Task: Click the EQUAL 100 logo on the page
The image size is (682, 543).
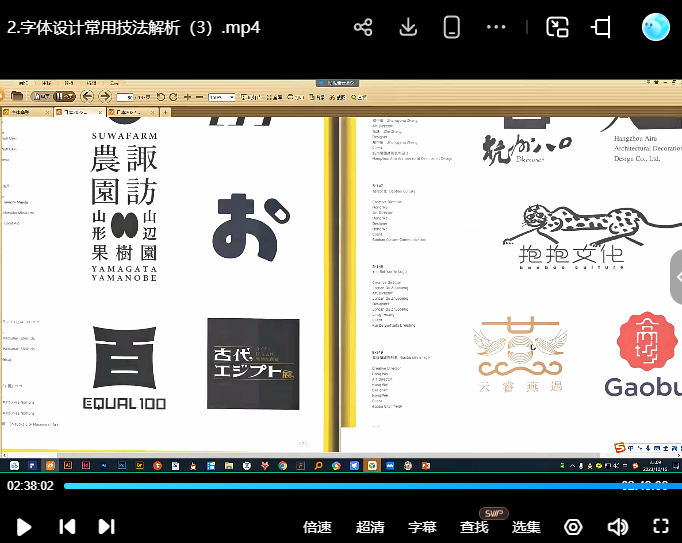Action: coord(124,368)
